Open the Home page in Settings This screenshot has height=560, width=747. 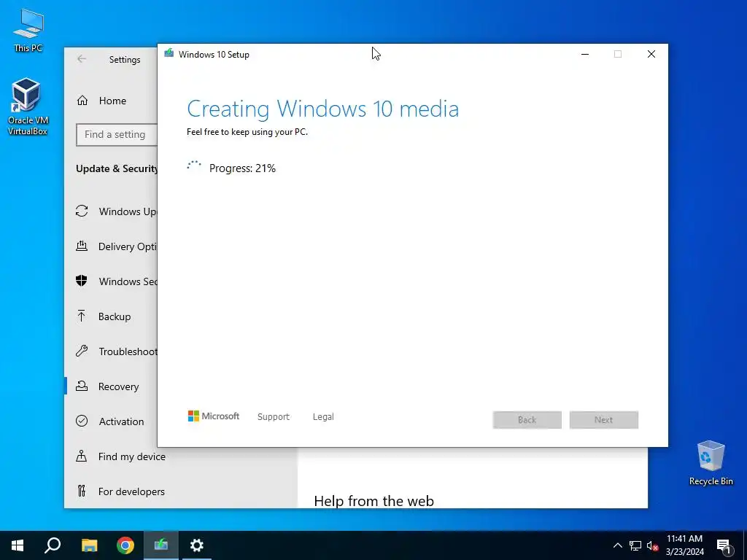click(x=112, y=101)
